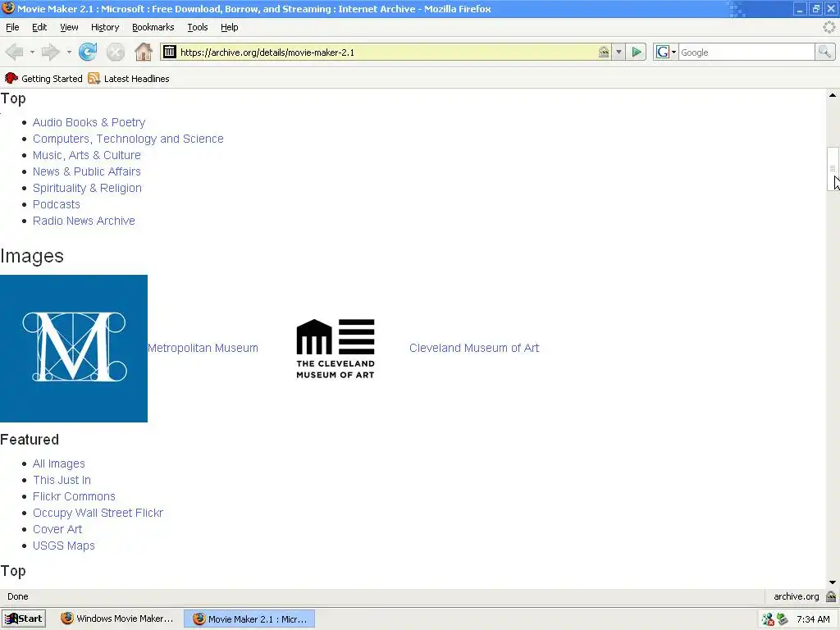This screenshot has width=840, height=630.
Task: Open the Metropolitan Museum text link
Action: click(203, 348)
